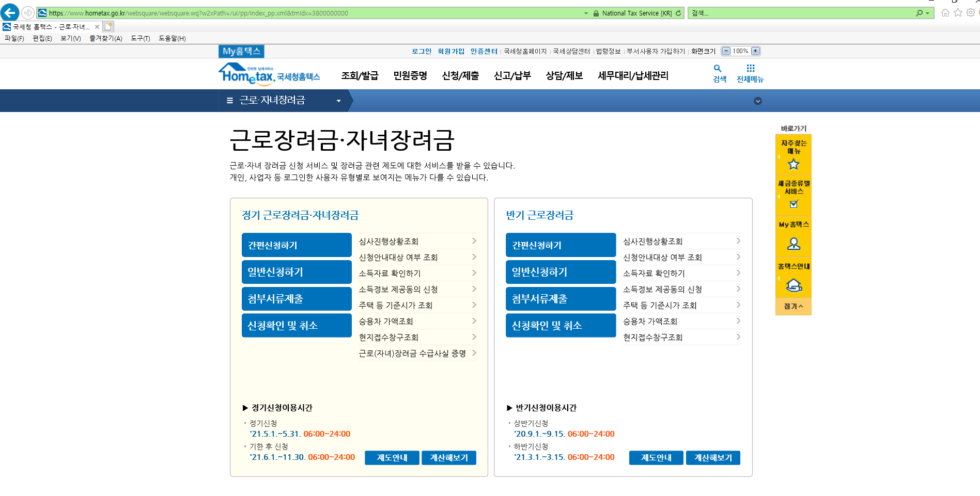Screen dimensions: 980x496
Task: Open 파일(F) menu
Action: click(14, 39)
